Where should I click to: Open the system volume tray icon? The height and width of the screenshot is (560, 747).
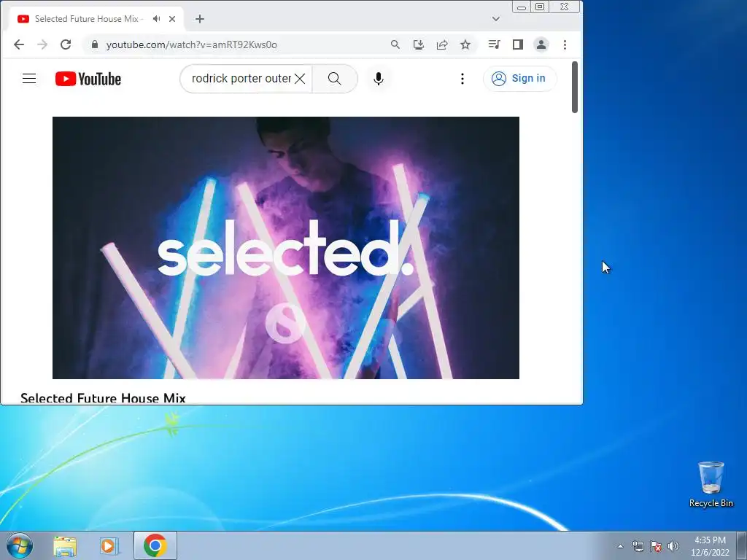[x=673, y=546]
